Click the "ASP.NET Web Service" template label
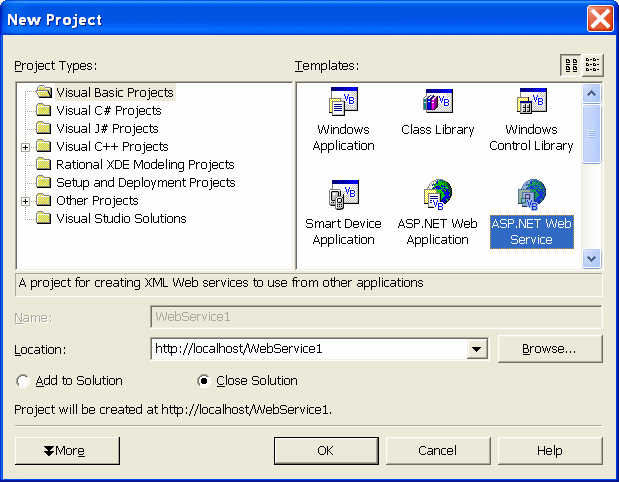Screen dimensions: 619x482 tap(531, 232)
